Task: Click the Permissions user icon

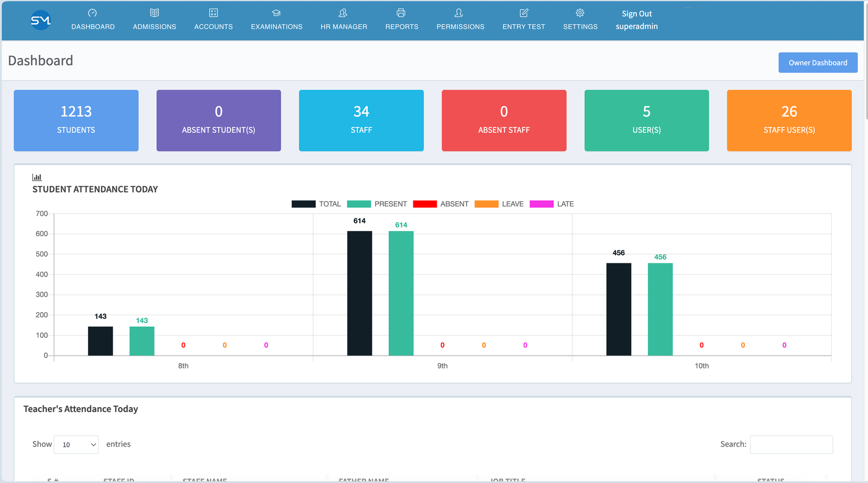Action: pyautogui.click(x=460, y=13)
